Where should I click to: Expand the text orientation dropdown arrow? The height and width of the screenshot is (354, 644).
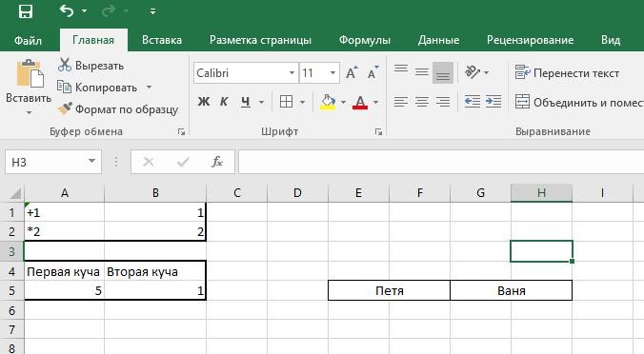point(486,72)
